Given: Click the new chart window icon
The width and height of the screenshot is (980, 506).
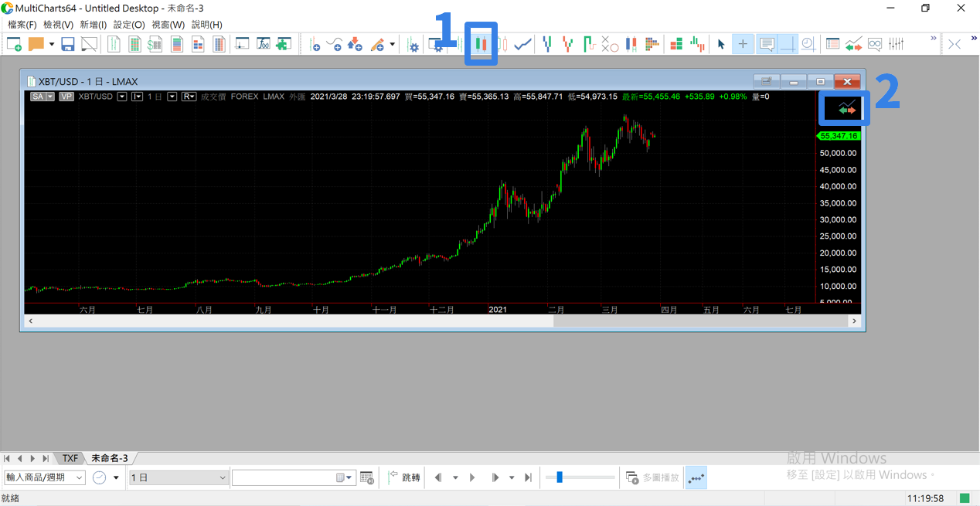Looking at the screenshot, I should coord(14,44).
